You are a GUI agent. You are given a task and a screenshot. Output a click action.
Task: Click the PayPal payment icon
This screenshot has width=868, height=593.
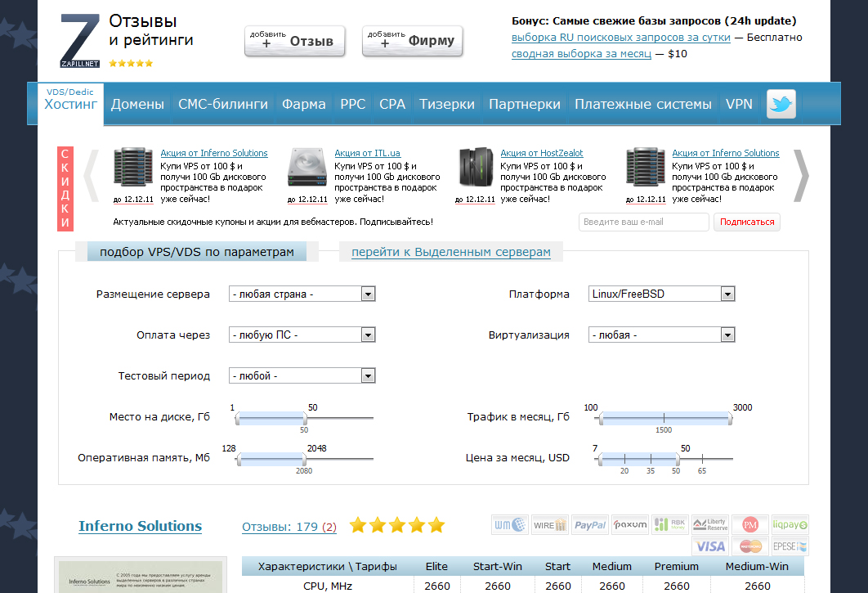pyautogui.click(x=588, y=524)
